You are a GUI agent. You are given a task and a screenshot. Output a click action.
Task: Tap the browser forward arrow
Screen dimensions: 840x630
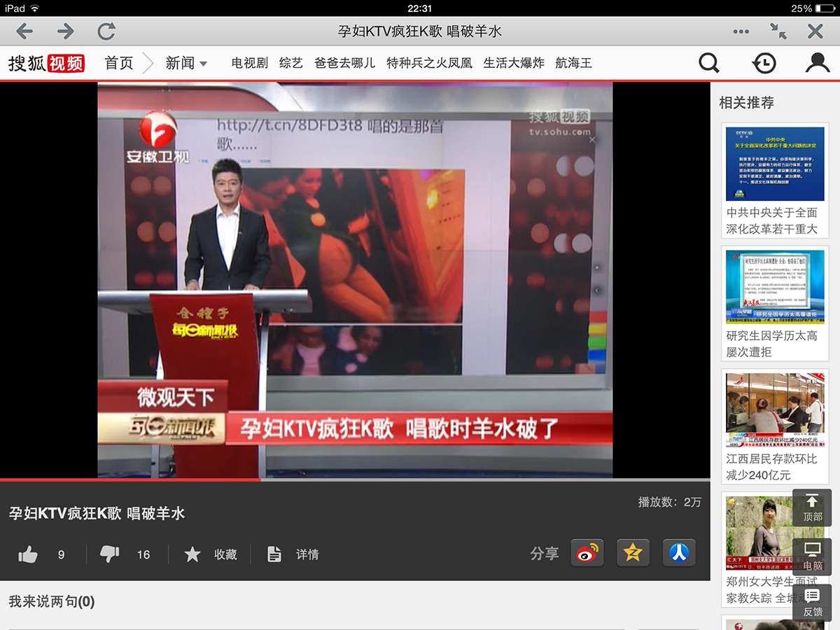(66, 31)
